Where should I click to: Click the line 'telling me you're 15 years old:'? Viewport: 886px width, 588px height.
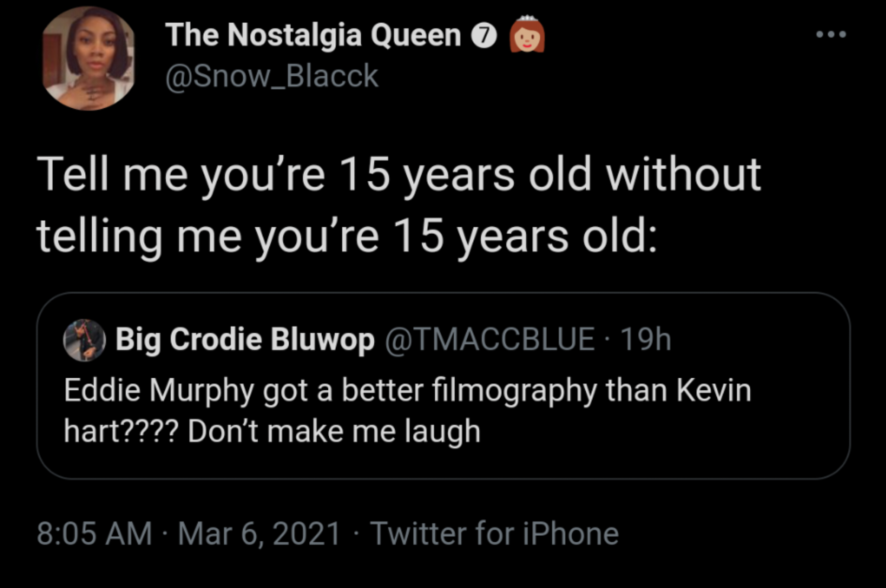pos(346,236)
